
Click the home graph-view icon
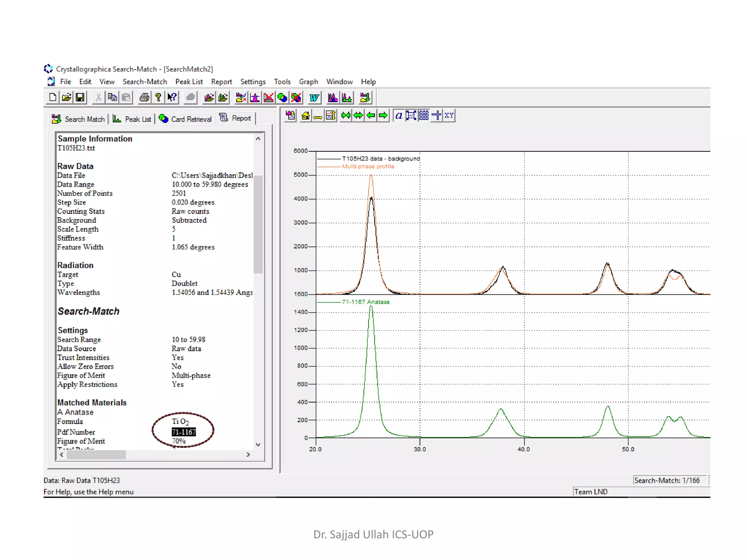[306, 116]
